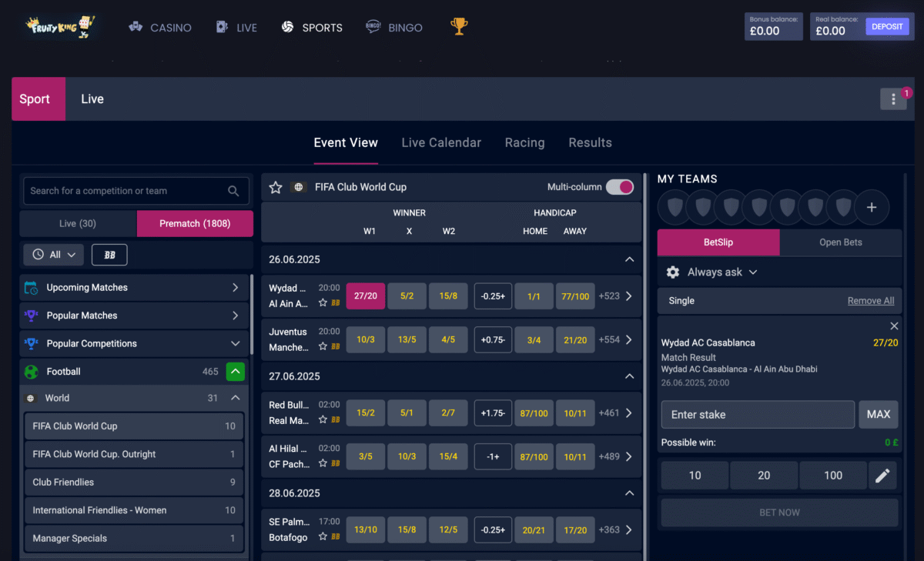The height and width of the screenshot is (561, 924).
Task: Focus the competition or team search box
Action: (136, 191)
